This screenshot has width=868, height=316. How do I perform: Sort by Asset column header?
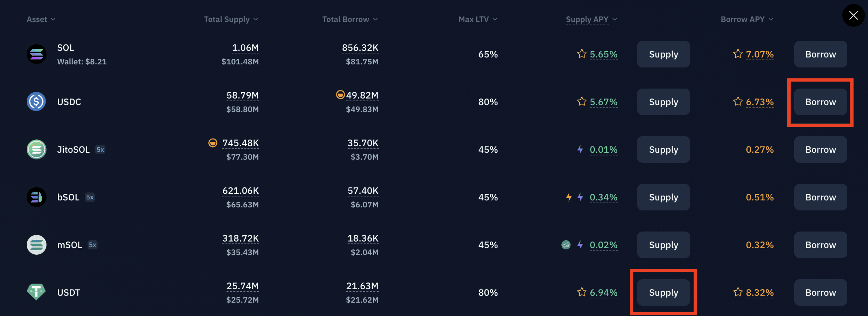point(41,19)
